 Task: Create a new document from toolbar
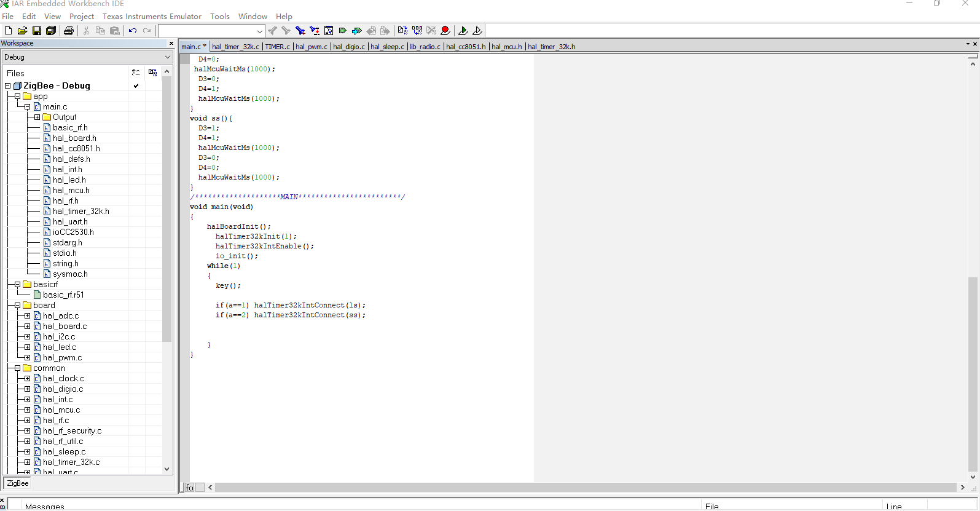[8, 31]
